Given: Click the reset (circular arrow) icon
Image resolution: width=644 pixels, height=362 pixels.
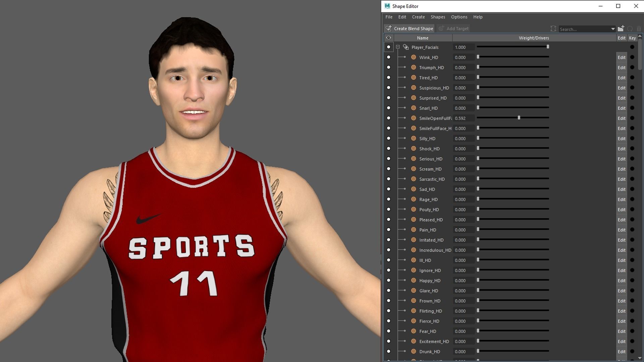Looking at the screenshot, I should pyautogui.click(x=630, y=29).
